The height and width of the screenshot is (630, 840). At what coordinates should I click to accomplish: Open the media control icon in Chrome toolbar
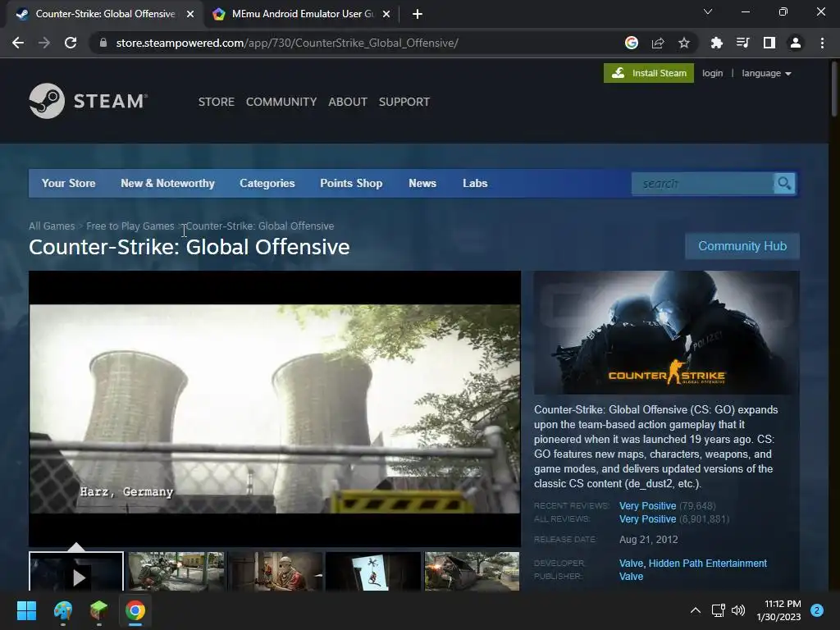click(x=742, y=43)
